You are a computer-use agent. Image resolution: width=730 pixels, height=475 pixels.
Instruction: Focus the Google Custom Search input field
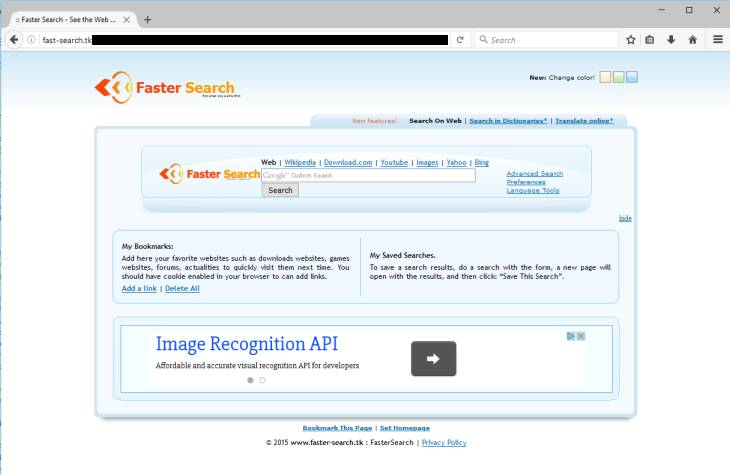pyautogui.click(x=368, y=176)
